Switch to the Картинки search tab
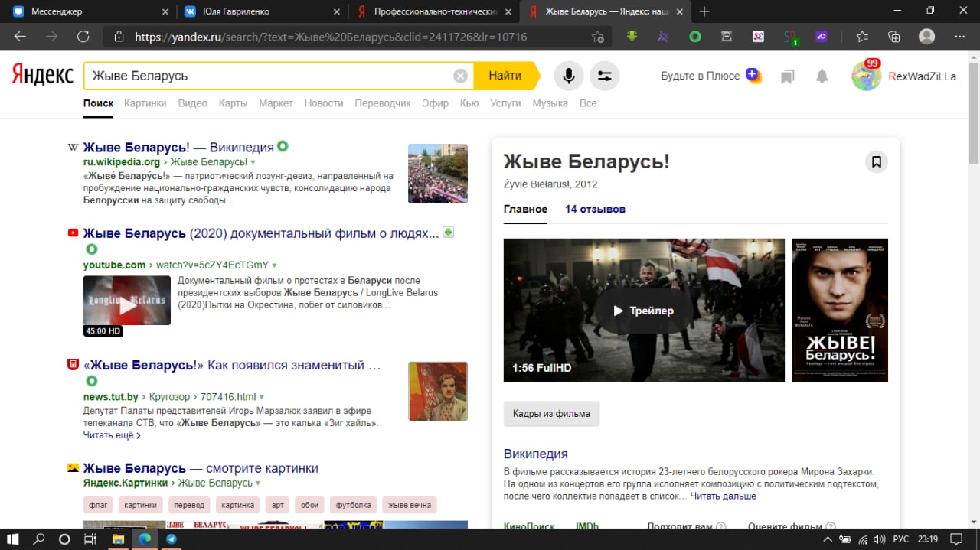This screenshot has height=550, width=980. tap(145, 103)
